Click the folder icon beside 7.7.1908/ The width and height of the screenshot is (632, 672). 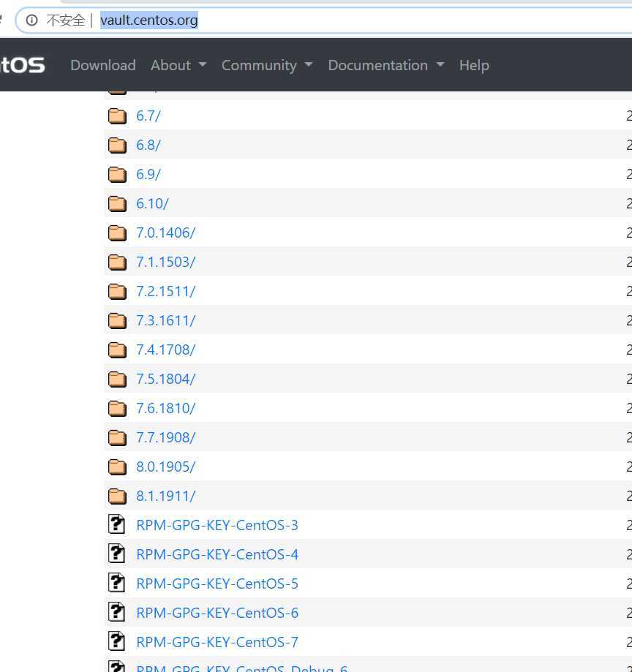[x=117, y=437]
